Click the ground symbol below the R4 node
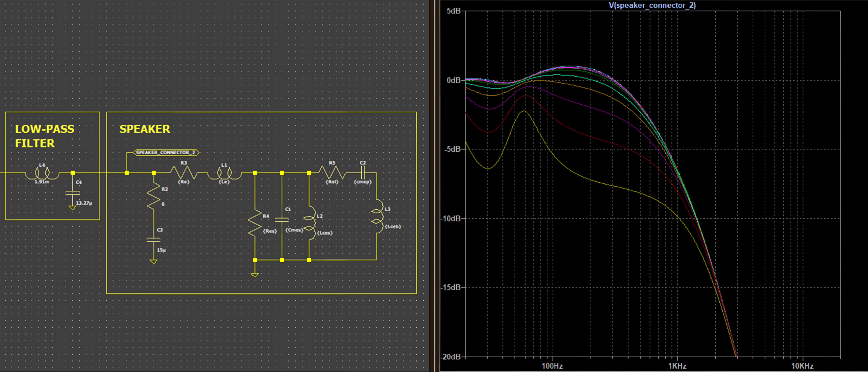 point(255,275)
